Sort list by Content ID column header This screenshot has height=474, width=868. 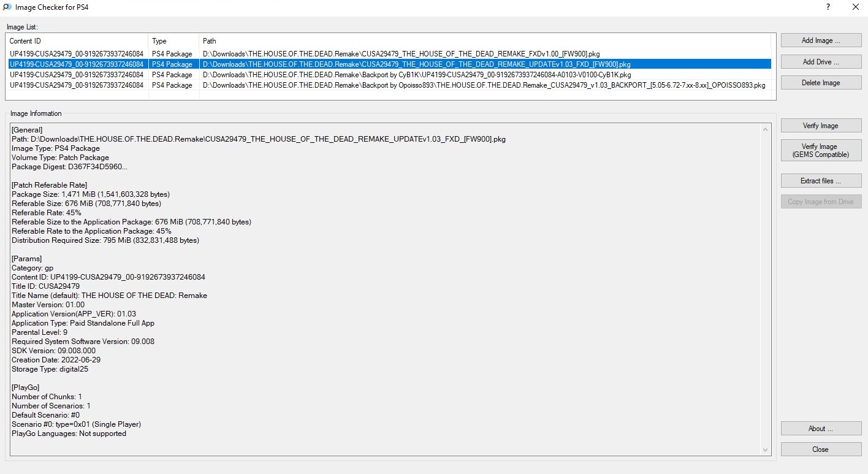[77, 41]
